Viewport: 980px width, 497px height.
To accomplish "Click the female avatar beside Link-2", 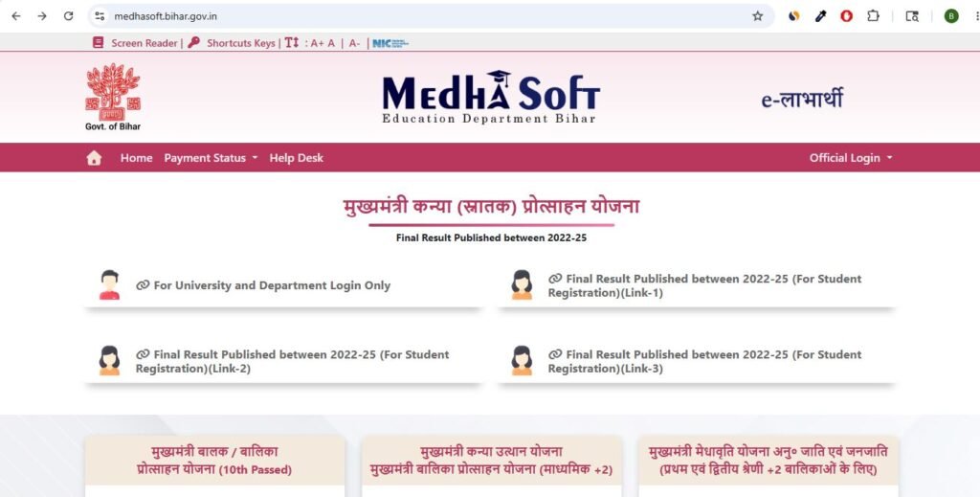I will (109, 361).
